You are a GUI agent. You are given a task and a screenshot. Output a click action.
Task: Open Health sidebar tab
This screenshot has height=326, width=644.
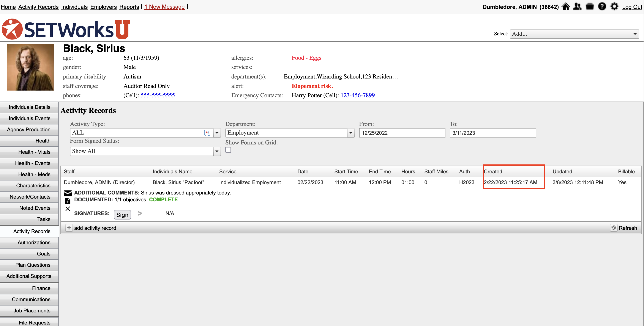(29, 141)
